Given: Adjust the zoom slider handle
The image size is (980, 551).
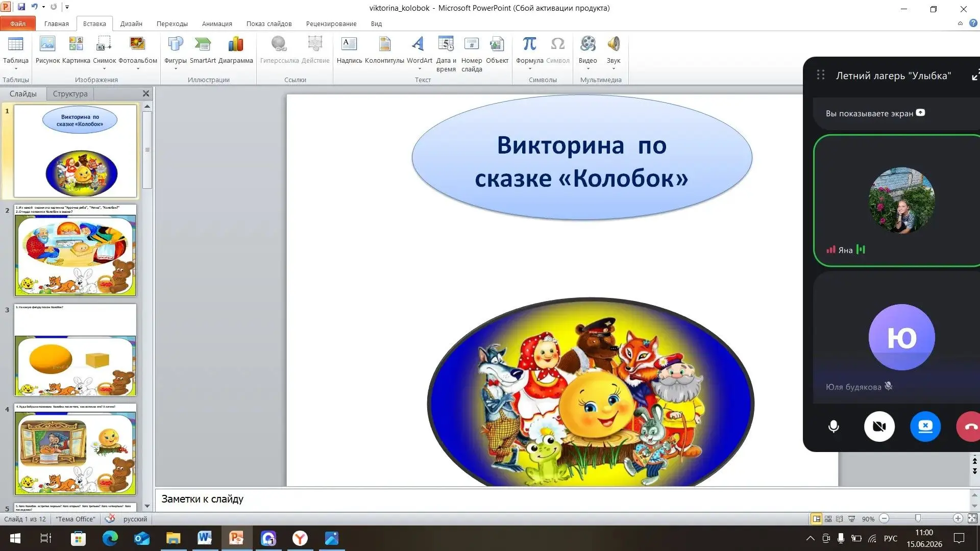Looking at the screenshot, I should [x=918, y=518].
